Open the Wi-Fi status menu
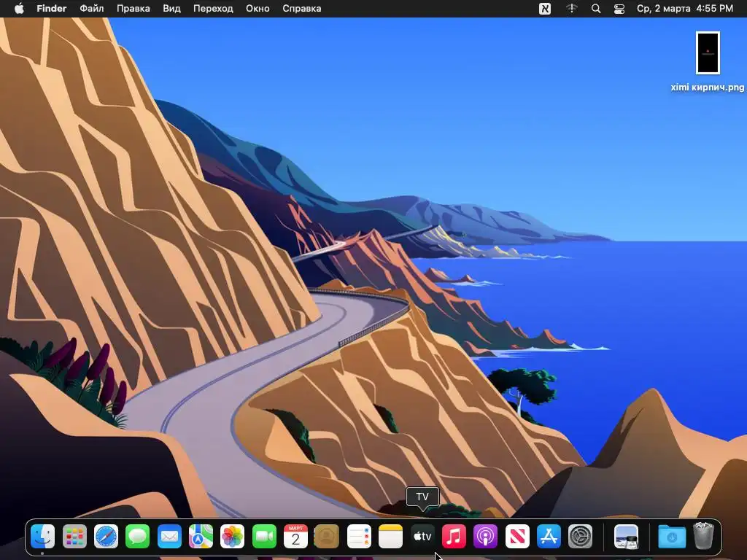 572,9
